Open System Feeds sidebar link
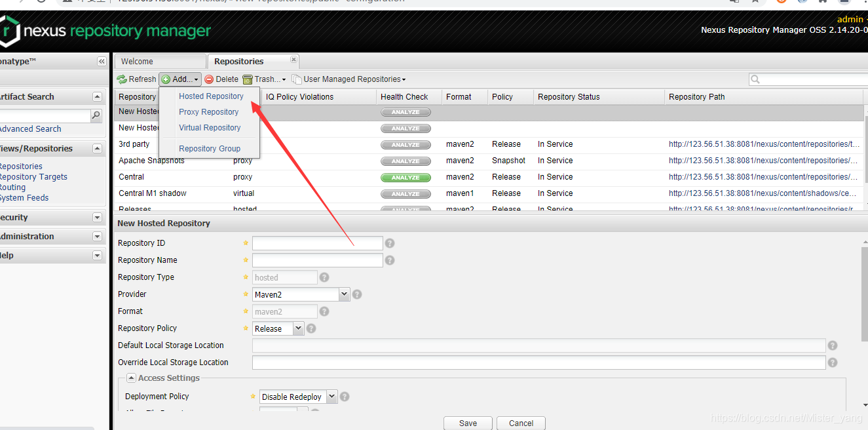 pyautogui.click(x=24, y=198)
